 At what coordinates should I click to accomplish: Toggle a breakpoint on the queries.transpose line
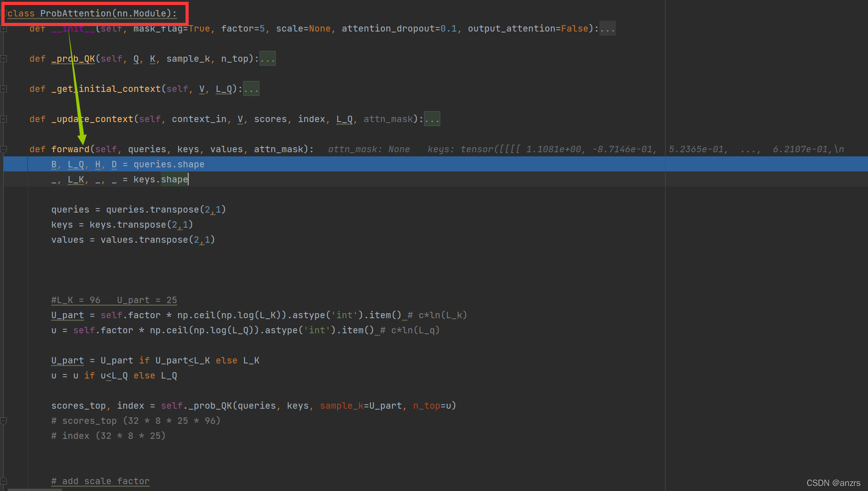tap(16, 209)
